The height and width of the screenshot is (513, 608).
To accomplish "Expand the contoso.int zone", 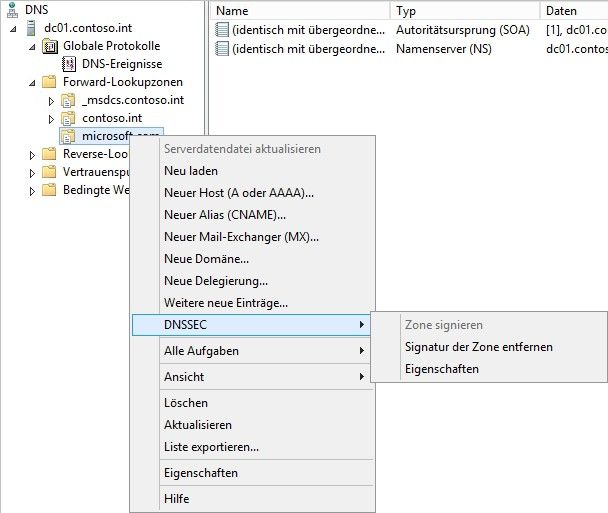I will click(51, 119).
